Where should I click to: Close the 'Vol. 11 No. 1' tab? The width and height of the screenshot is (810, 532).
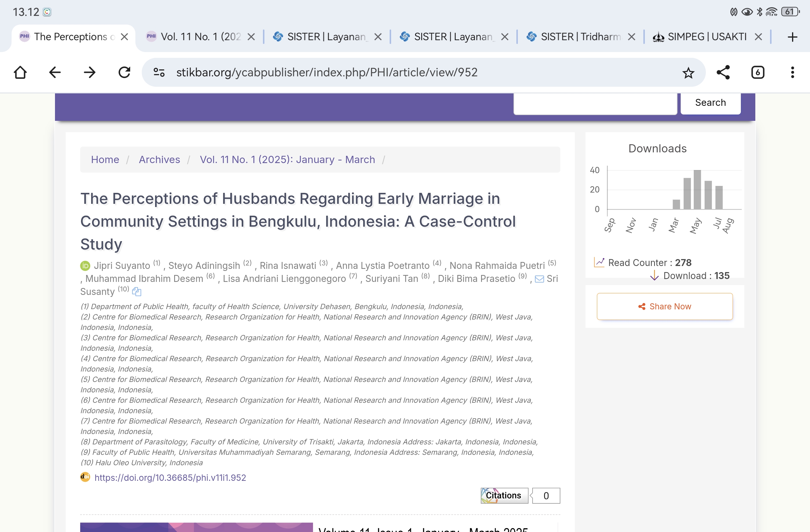pos(251,37)
